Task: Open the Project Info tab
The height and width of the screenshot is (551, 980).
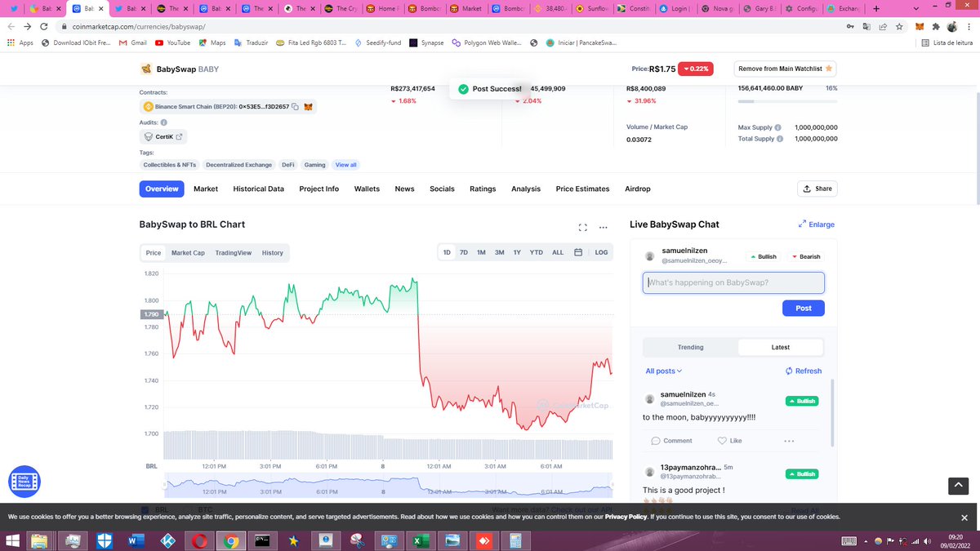Action: point(318,189)
